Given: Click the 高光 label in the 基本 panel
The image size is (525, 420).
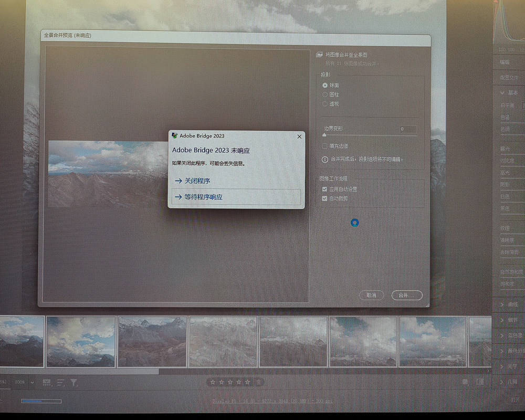Looking at the screenshot, I should (x=505, y=173).
